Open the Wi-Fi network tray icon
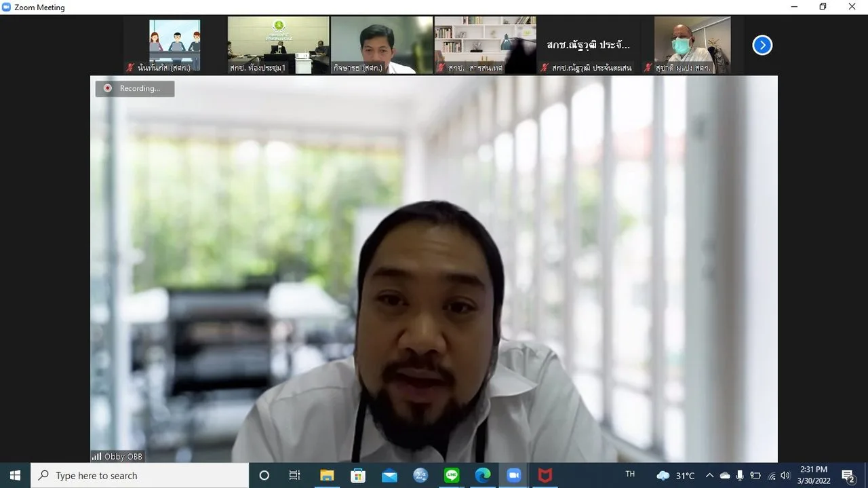This screenshot has width=868, height=488. pyautogui.click(x=771, y=476)
